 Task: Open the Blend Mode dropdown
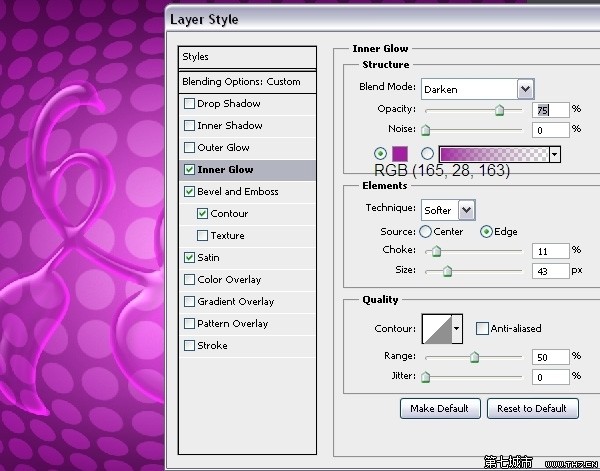(525, 89)
